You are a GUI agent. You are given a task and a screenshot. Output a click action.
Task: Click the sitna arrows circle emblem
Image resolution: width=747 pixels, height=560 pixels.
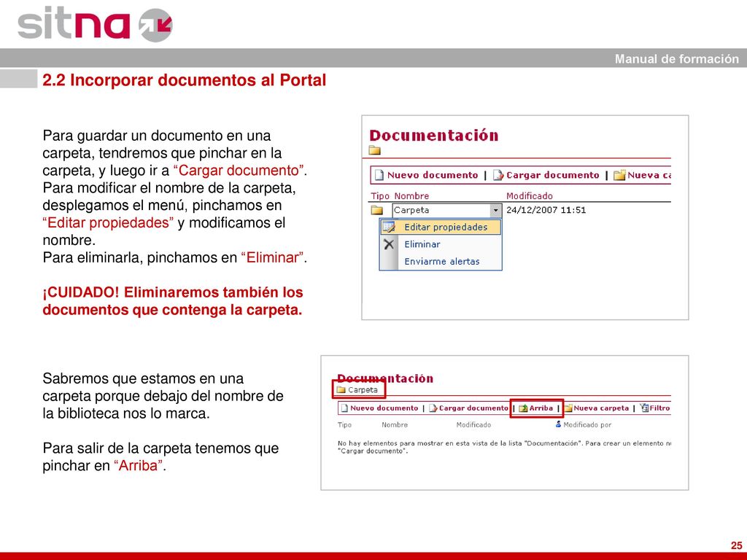pos(156,26)
